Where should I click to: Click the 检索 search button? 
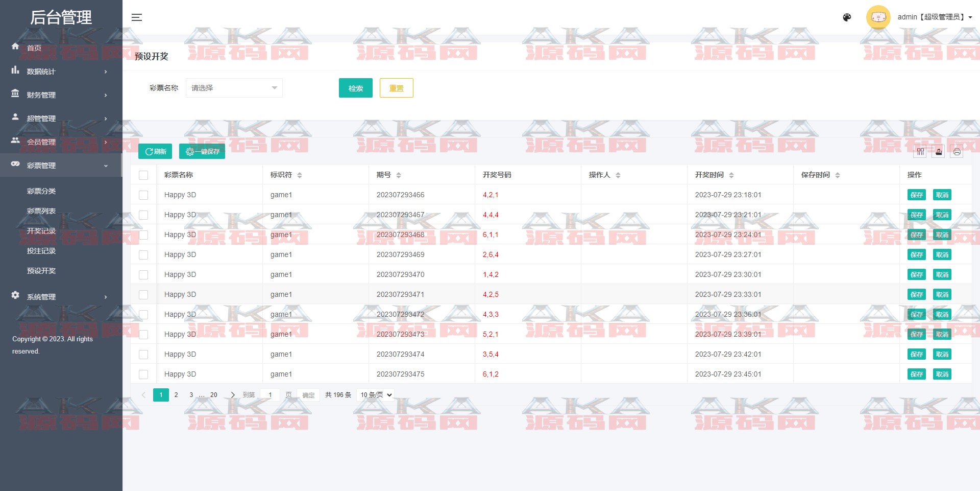[355, 88]
